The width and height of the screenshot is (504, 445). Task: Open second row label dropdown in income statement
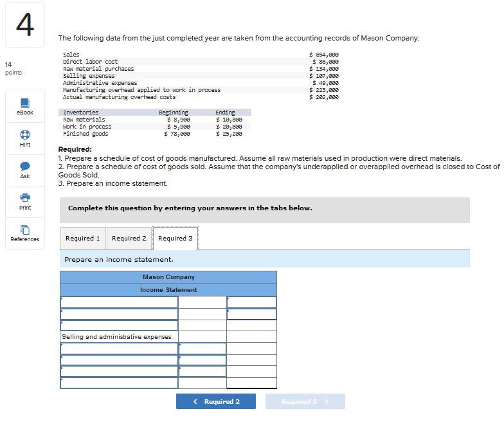(x=119, y=314)
